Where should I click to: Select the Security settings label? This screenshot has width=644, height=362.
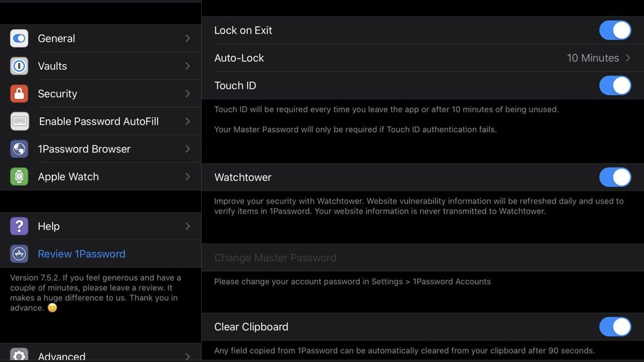(58, 93)
